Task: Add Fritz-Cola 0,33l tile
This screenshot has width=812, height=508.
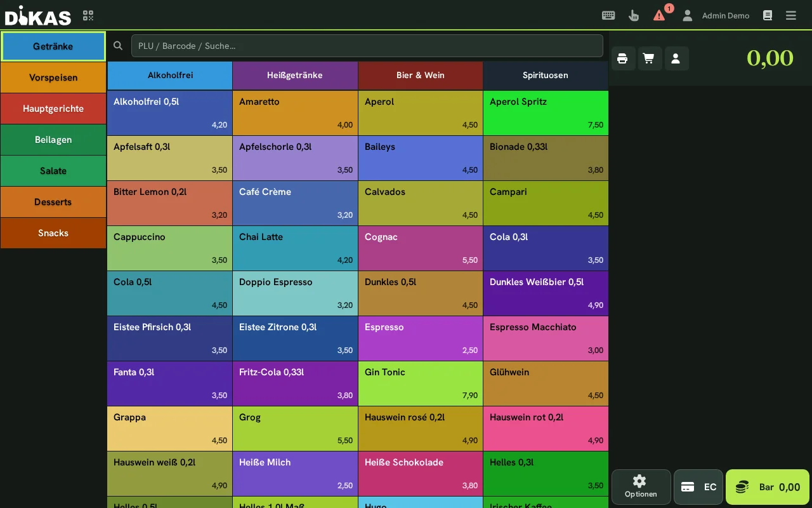Action: coord(295,384)
